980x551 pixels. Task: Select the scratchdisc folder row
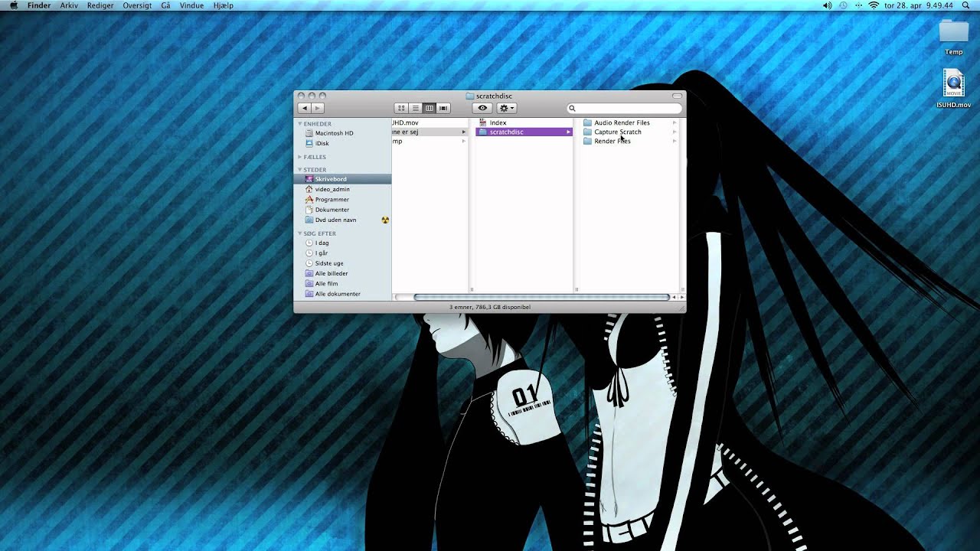tap(524, 132)
